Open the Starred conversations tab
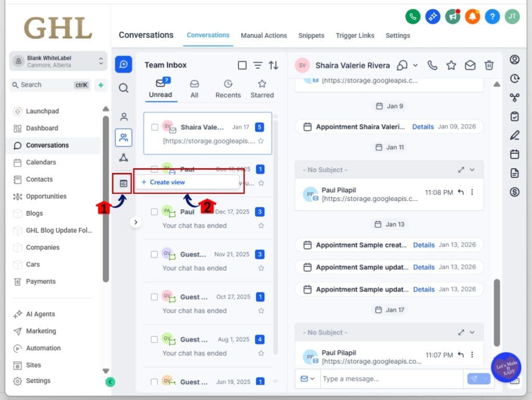The image size is (532, 400). (262, 89)
